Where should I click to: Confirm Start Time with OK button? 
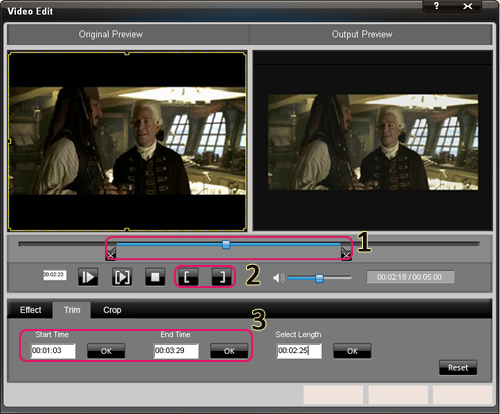106,351
